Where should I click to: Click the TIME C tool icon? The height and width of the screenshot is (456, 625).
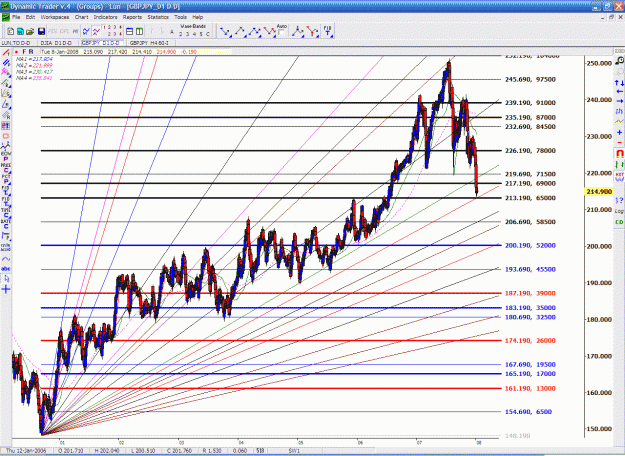[6, 212]
